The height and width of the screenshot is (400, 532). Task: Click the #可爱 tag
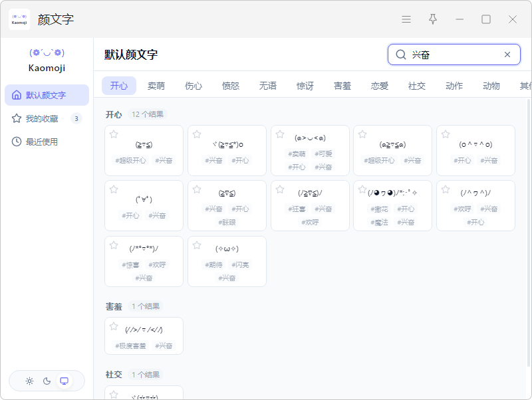point(323,154)
